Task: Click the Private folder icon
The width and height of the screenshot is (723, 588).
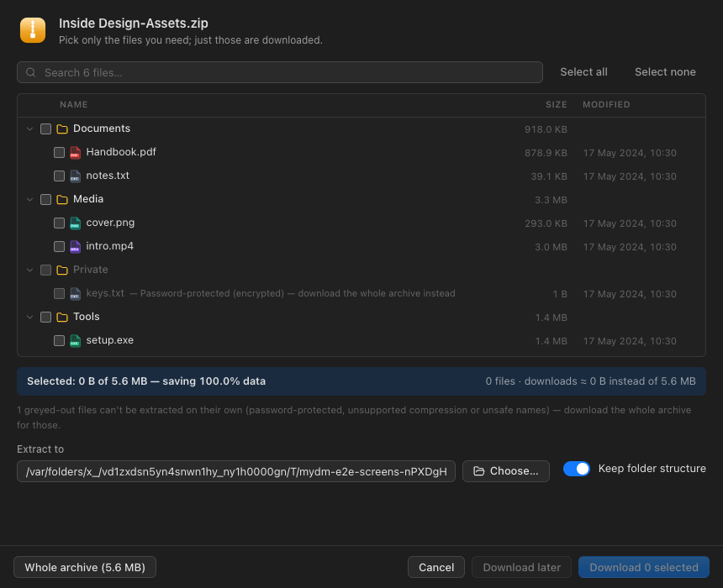Action: tap(62, 270)
